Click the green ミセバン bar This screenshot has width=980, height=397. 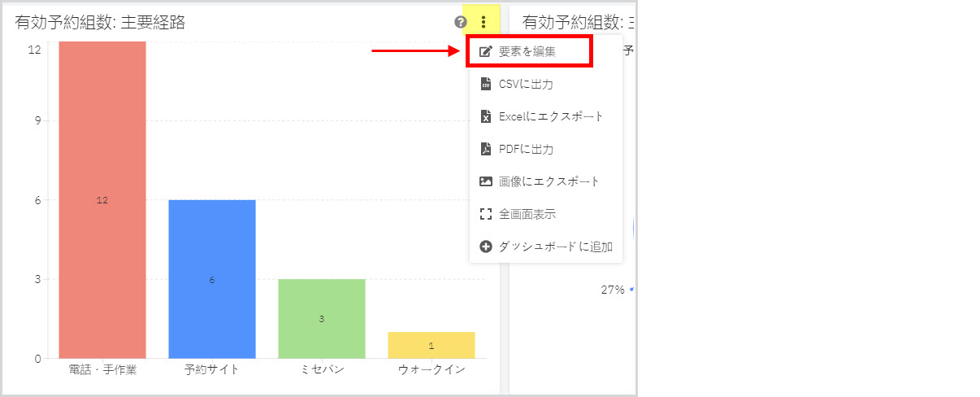point(322,318)
